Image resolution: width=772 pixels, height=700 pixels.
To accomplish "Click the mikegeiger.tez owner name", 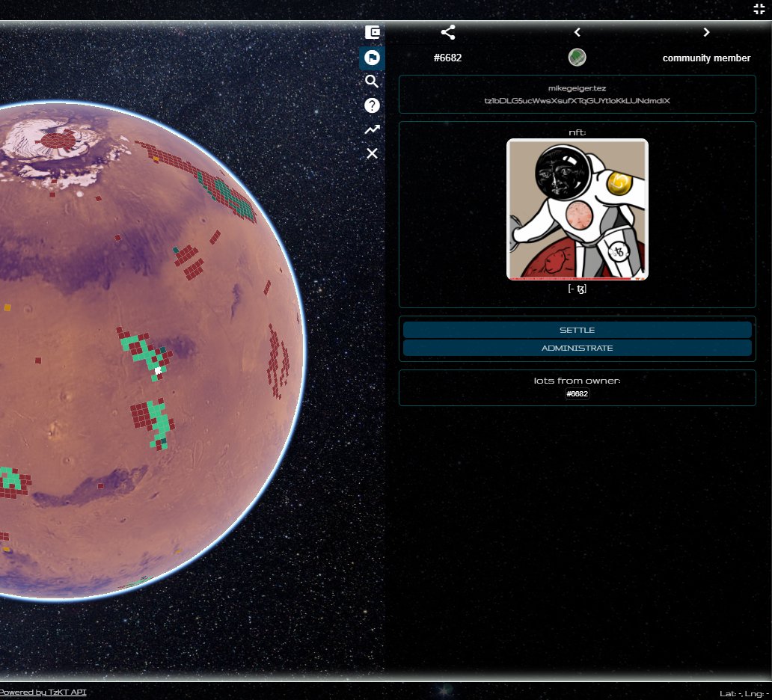I will [x=577, y=88].
